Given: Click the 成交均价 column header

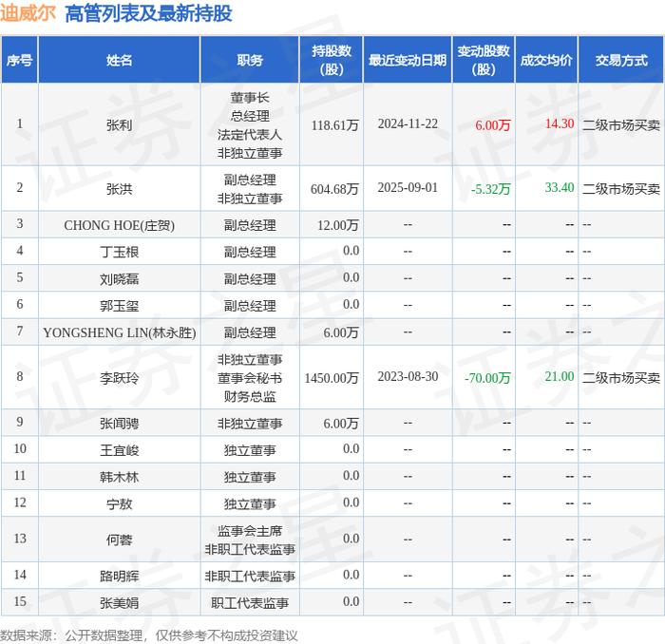Looking at the screenshot, I should tap(546, 60).
